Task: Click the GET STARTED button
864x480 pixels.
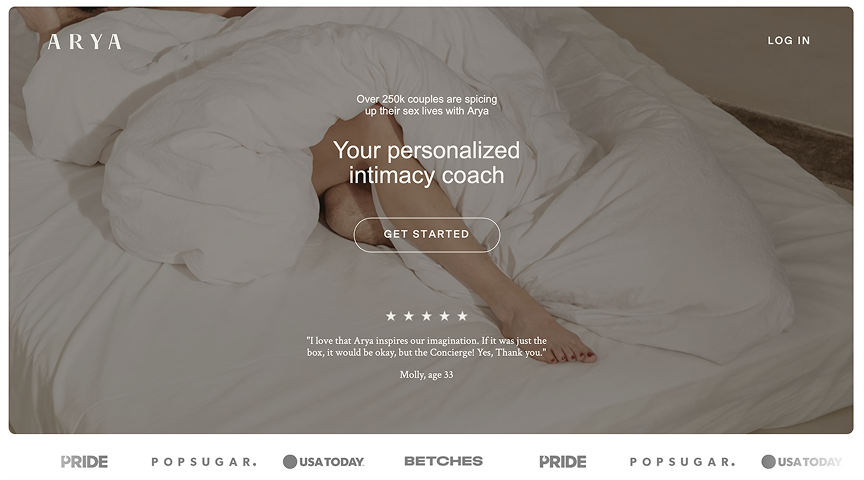Action: click(426, 235)
